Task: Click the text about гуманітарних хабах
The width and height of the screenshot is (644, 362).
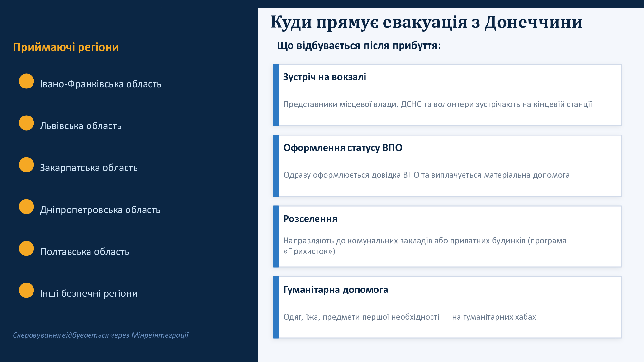Action: (x=409, y=317)
